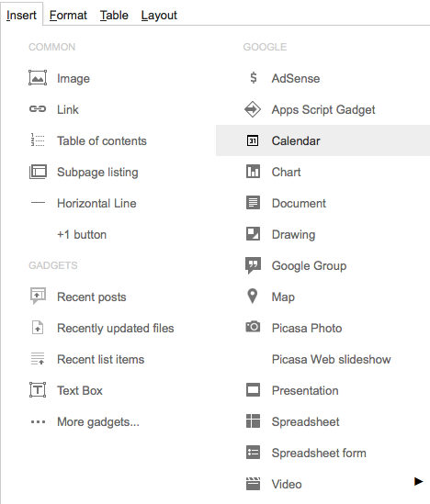The width and height of the screenshot is (430, 504).
Task: Open the Format menu
Action: (68, 15)
